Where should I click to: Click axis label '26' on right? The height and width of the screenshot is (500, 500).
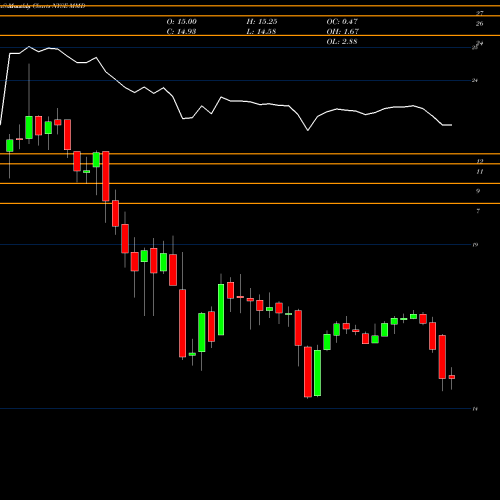coord(479,24)
